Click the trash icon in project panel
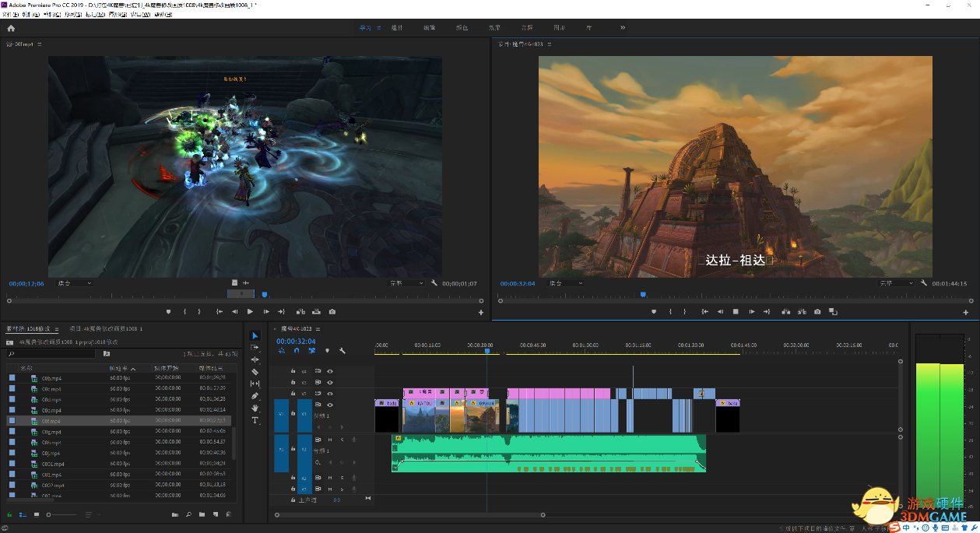 pyautogui.click(x=229, y=514)
